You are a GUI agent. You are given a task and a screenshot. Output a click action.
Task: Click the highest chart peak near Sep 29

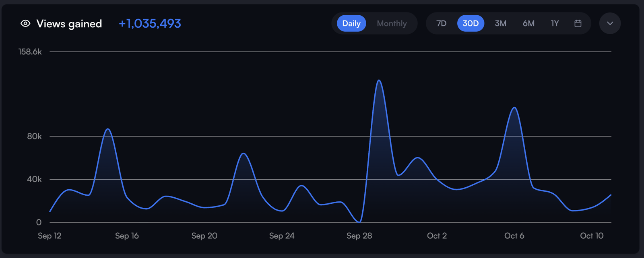tap(379, 80)
